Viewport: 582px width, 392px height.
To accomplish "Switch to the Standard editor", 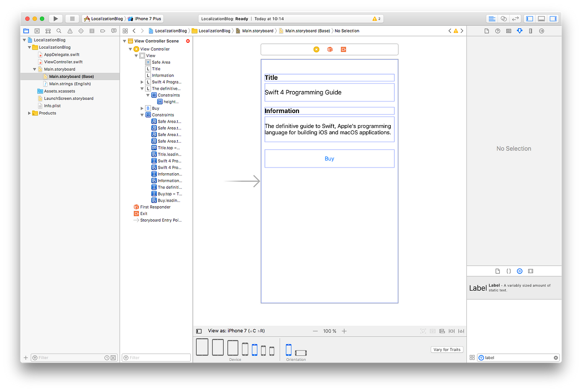I will 492,19.
